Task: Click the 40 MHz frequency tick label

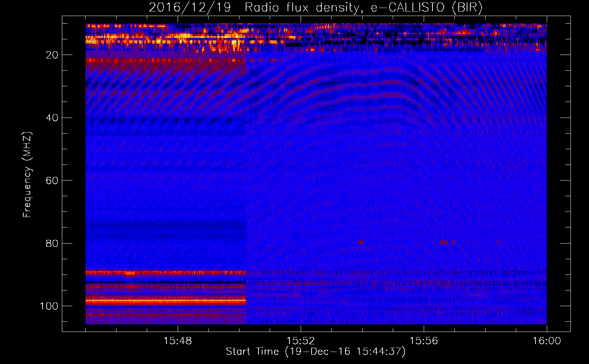Action: [52, 118]
